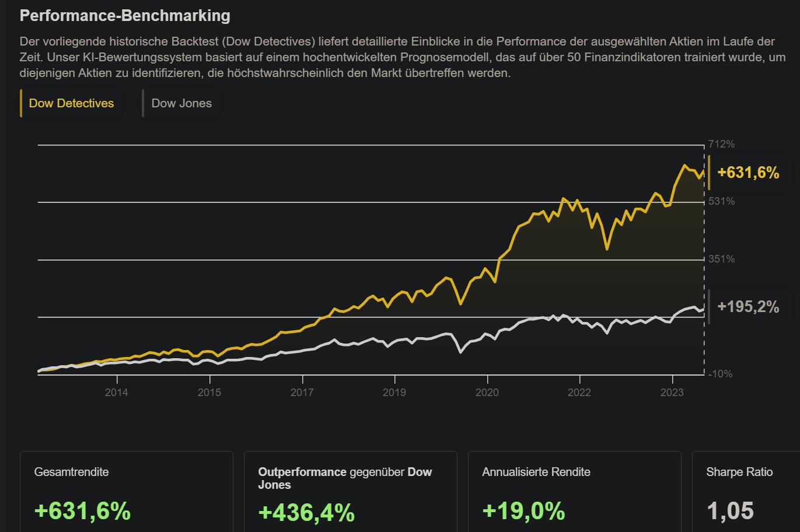Screen dimensions: 800x532
Task: Click the 1,05 Sharpe Ratio value
Action: [730, 511]
